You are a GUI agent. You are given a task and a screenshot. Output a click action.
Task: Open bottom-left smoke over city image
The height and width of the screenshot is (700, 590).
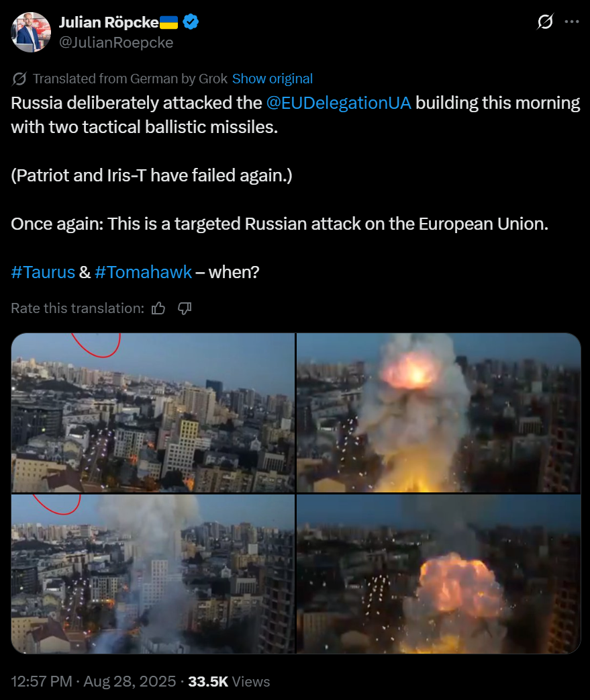coord(153,574)
